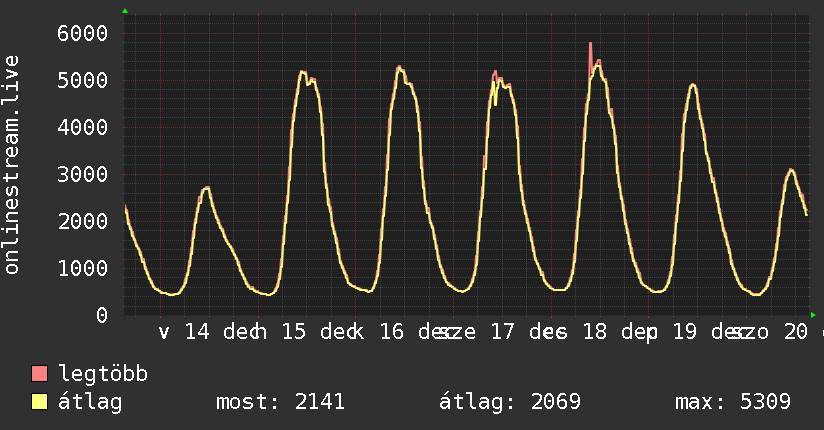Screen dimensions: 824x430
Task: Click the legtöbb legend label
Action: tap(102, 374)
